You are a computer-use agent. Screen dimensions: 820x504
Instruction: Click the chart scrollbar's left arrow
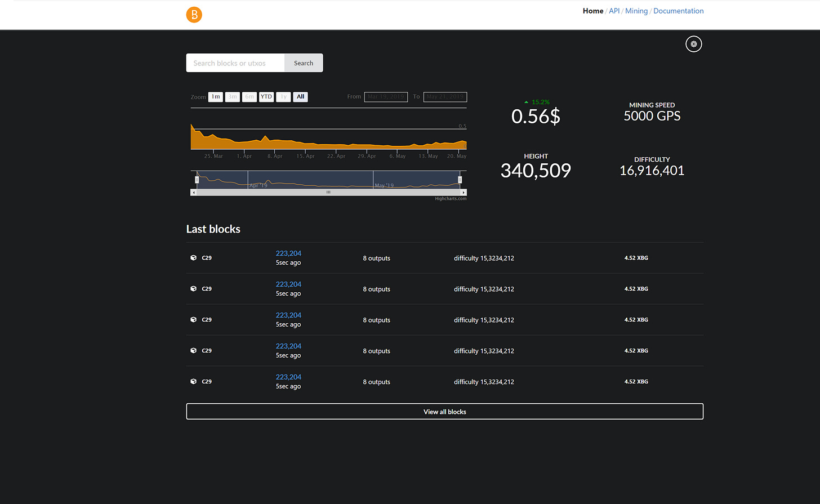pos(194,193)
